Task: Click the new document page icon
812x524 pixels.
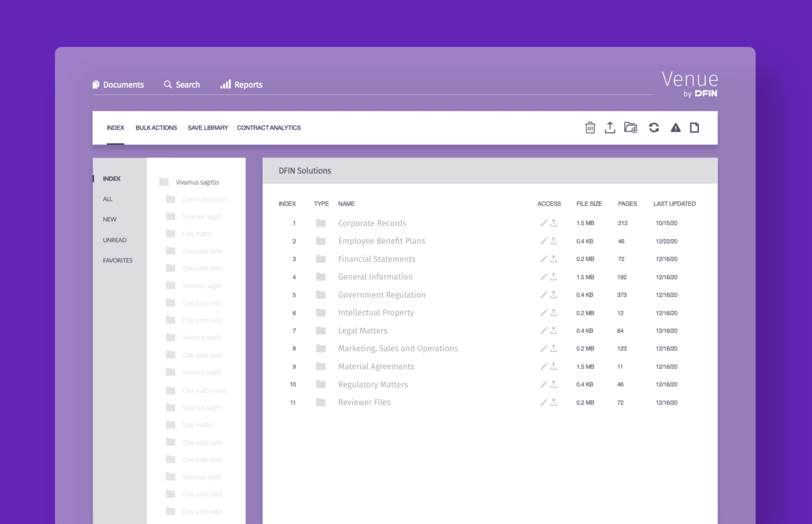Action: (694, 127)
